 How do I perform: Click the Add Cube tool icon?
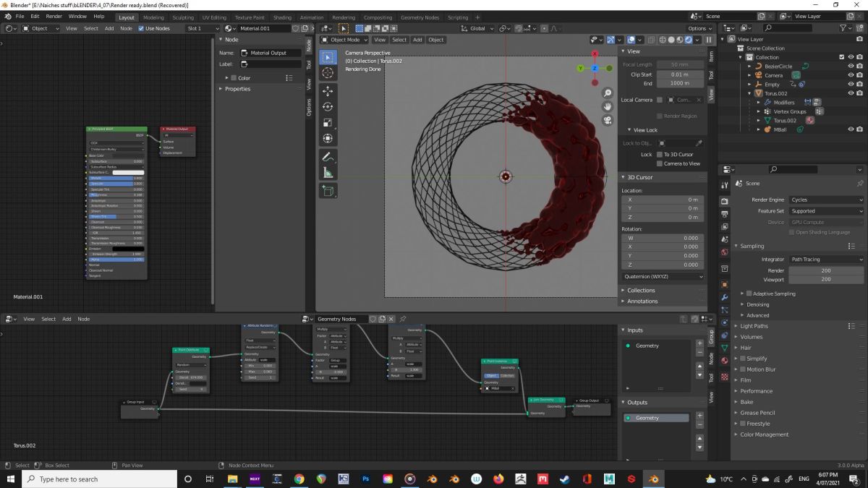(x=328, y=191)
